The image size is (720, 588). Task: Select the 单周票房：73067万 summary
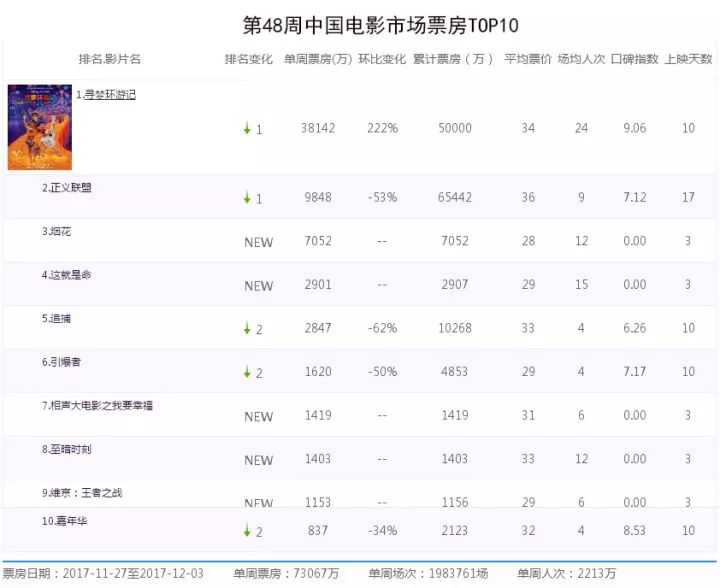pyautogui.click(x=286, y=573)
